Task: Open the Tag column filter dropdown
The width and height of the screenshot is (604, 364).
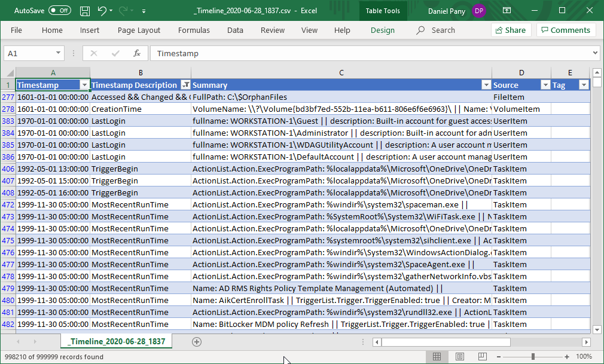Action: point(584,85)
